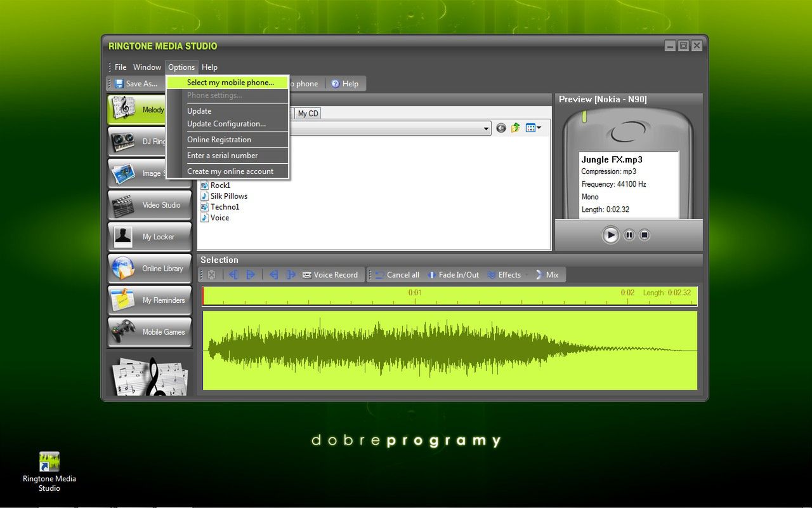Open the Window menu

[x=147, y=67]
